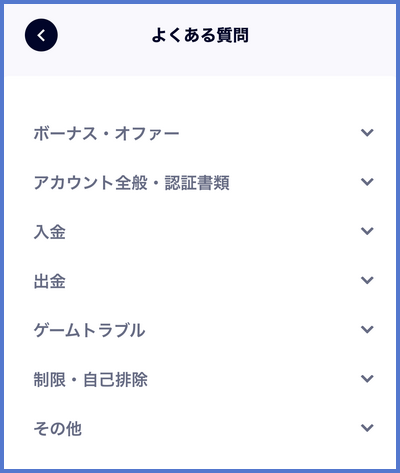Image resolution: width=400 pixels, height=473 pixels.
Task: Select the アカウント全般・認証書類 label text
Action: click(x=131, y=183)
